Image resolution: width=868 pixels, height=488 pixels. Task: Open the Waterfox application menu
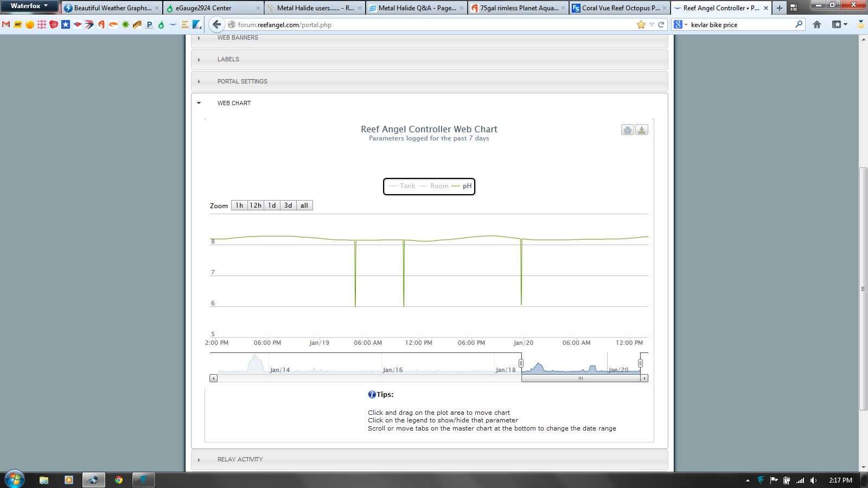29,6
